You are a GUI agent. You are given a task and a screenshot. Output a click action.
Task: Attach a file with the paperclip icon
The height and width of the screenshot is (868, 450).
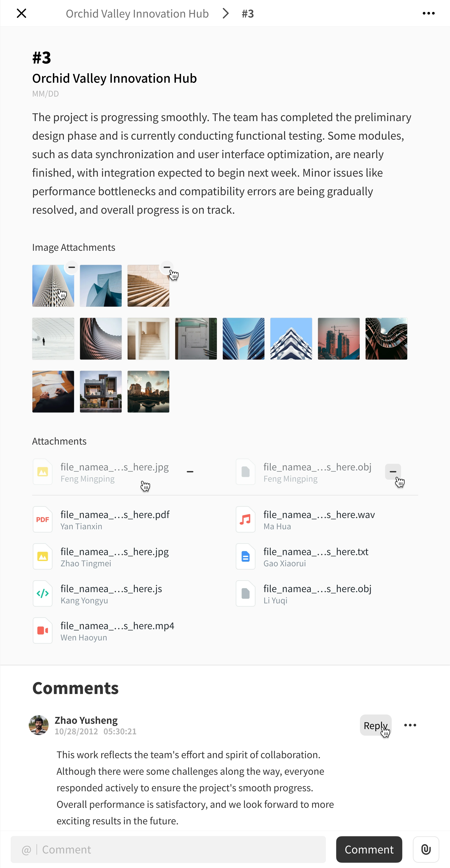[426, 849]
